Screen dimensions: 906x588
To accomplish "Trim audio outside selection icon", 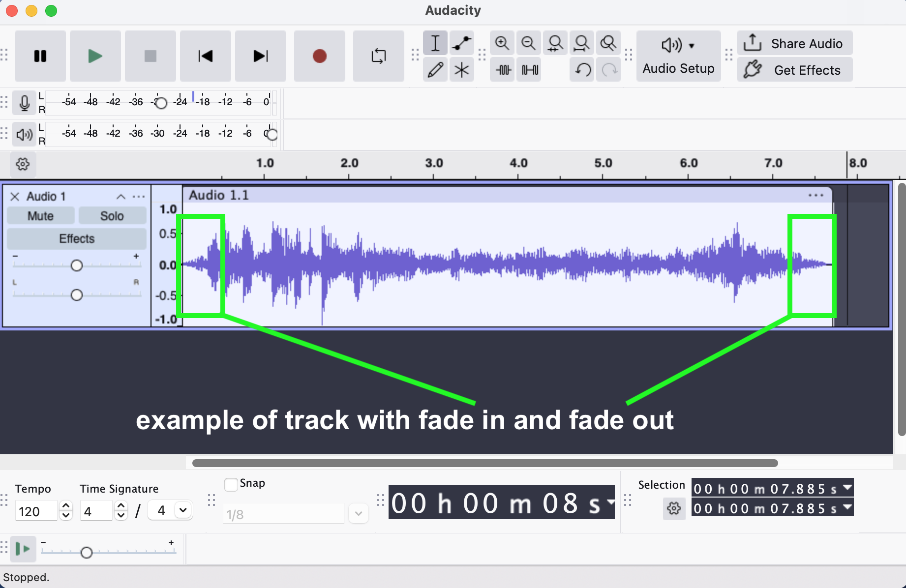I will tap(503, 70).
